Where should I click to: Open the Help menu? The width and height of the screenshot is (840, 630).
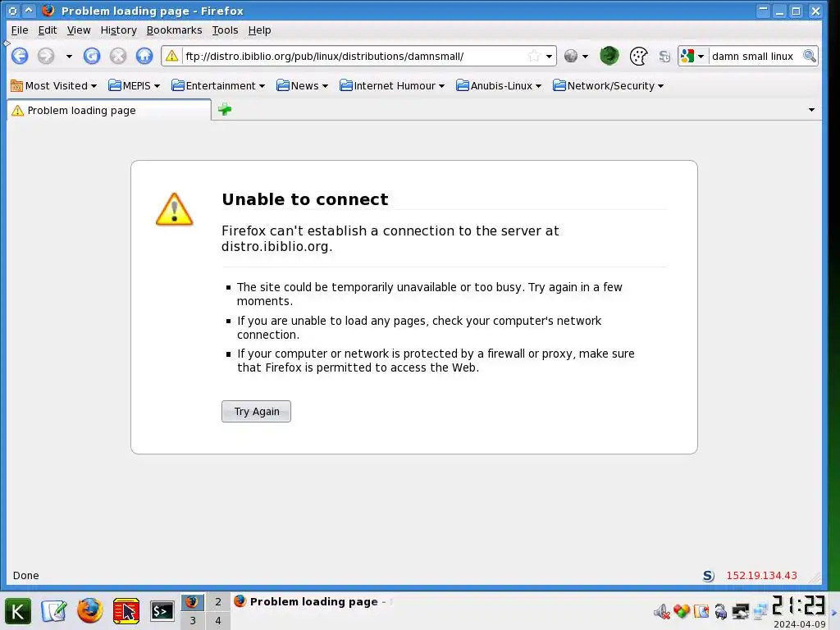260,30
